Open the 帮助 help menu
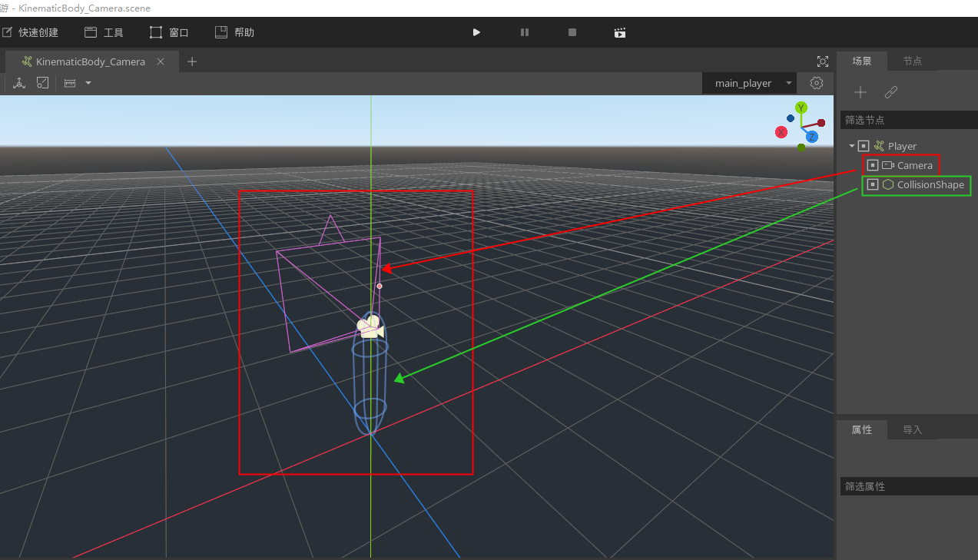Screen dimensions: 978x560 pos(234,32)
